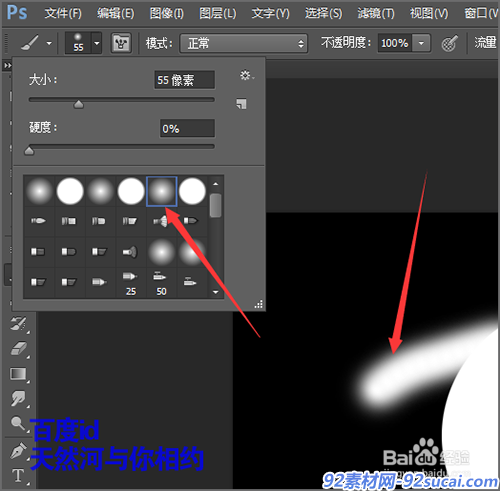Screen dimensions: 500x491
Task: Click the hardness slider handle
Action: click(29, 151)
